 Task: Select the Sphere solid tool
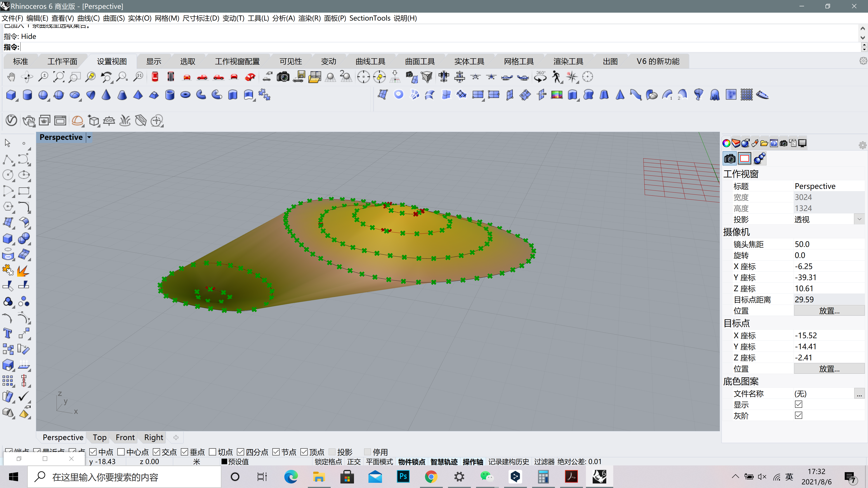click(x=43, y=95)
